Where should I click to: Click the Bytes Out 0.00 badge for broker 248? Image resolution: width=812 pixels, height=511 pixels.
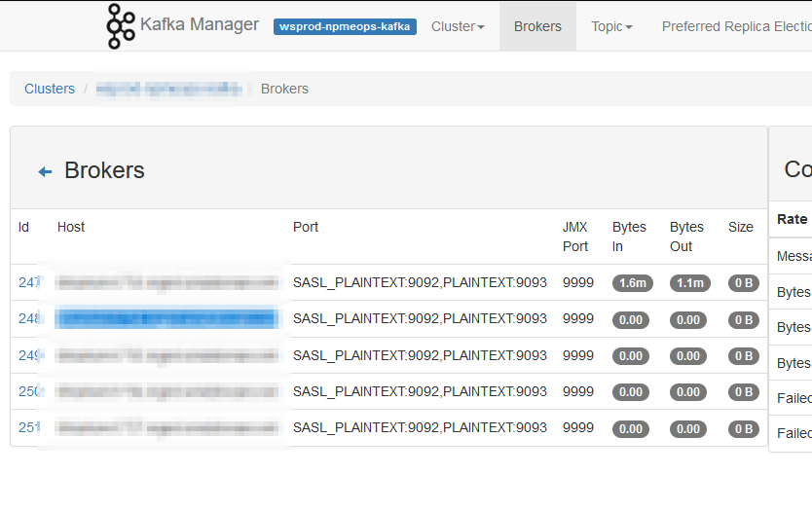687,320
